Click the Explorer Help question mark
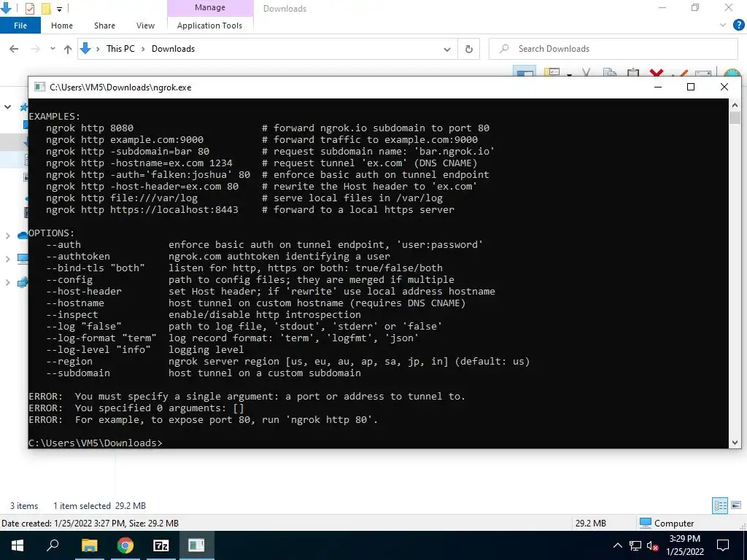Image resolution: width=747 pixels, height=560 pixels. click(738, 26)
